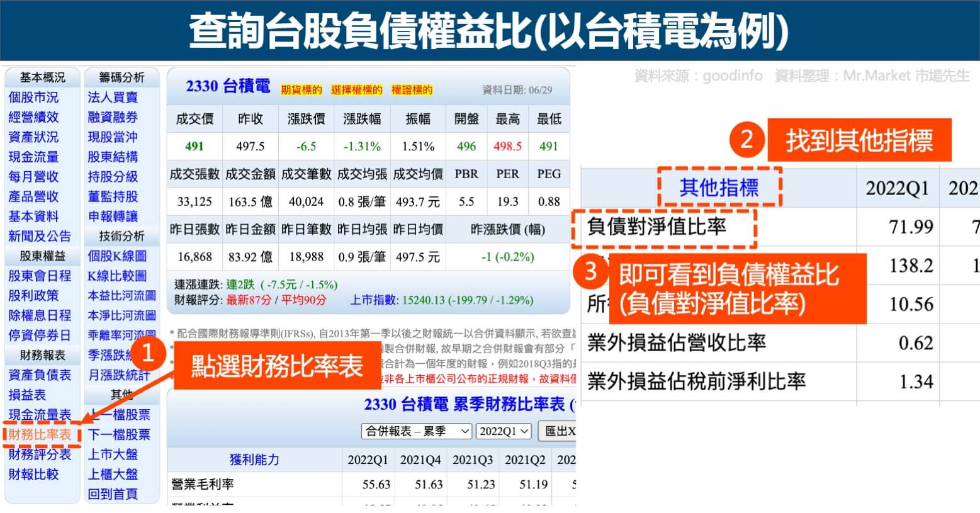Click 其他指標 table header
This screenshot has height=513, width=980.
[719, 188]
